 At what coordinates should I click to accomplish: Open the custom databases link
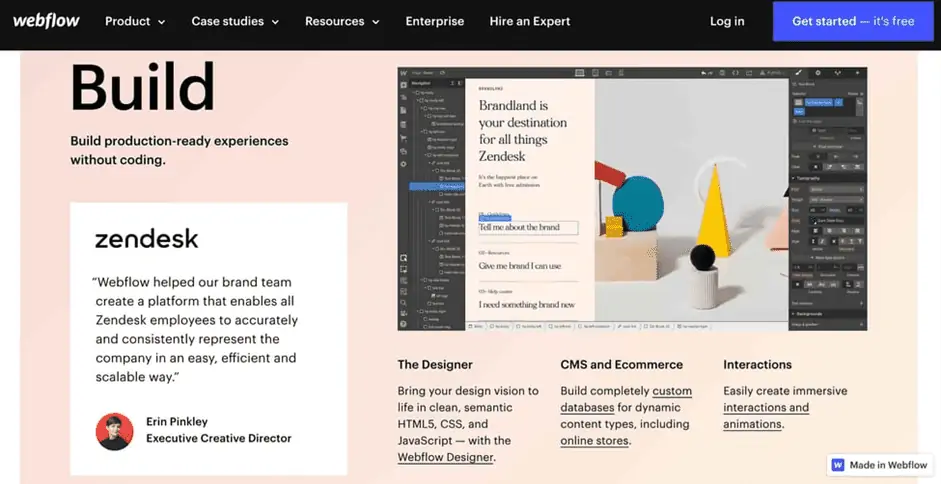click(626, 399)
